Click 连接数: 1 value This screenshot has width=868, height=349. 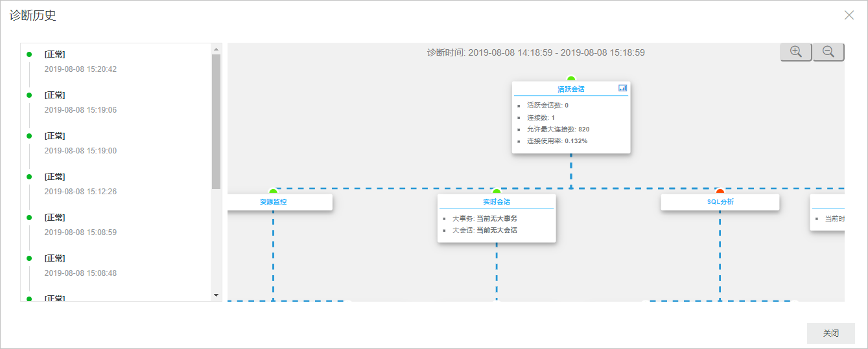541,117
